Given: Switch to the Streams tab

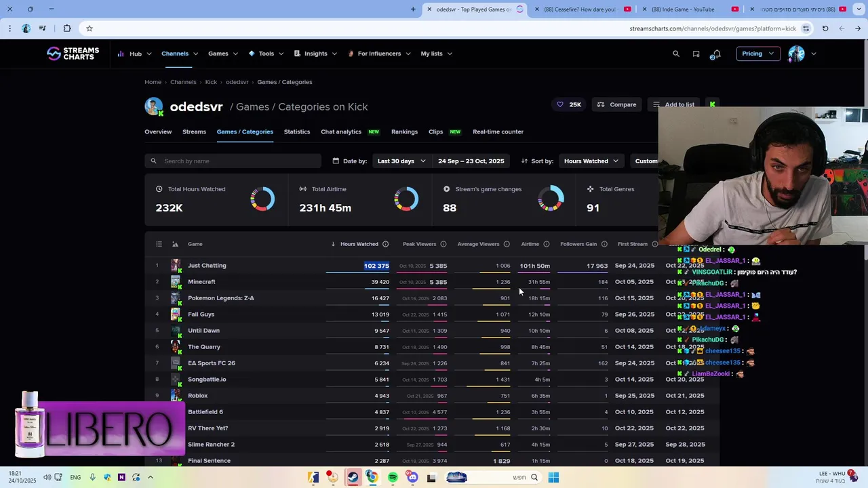Looking at the screenshot, I should tap(194, 131).
